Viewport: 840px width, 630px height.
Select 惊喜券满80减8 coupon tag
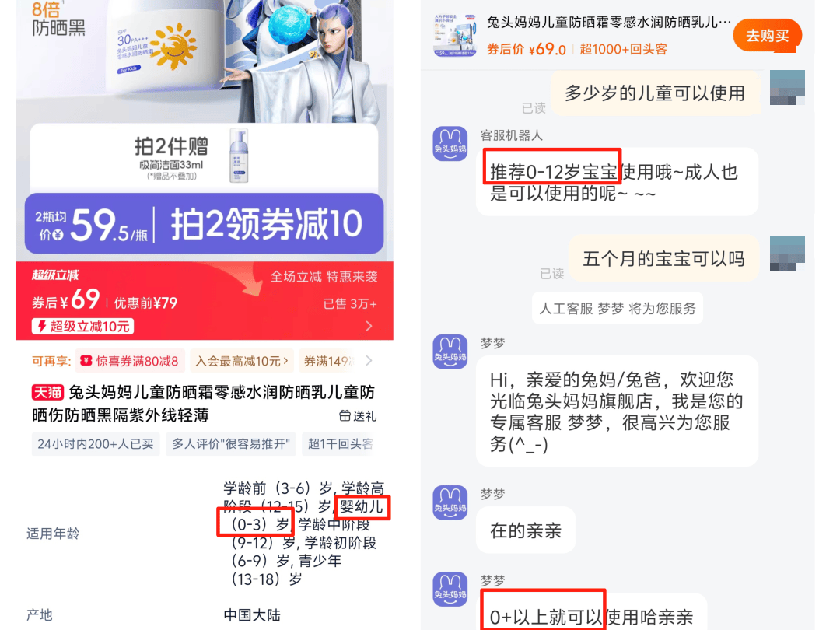click(x=130, y=361)
